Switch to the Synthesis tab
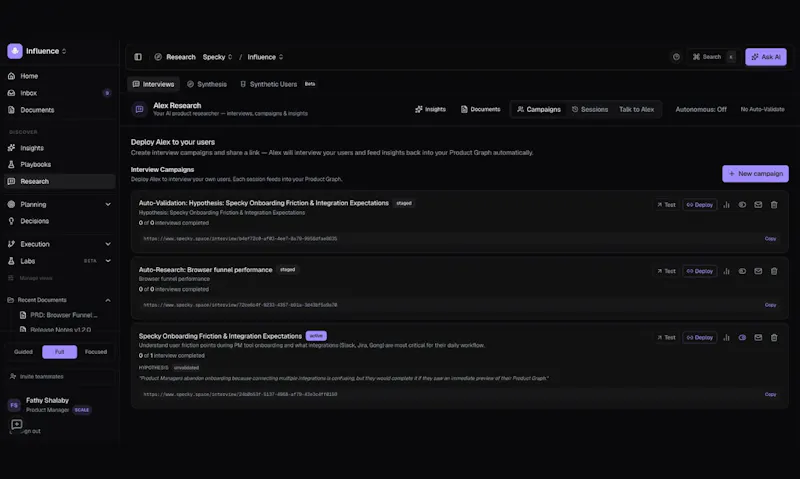Image resolution: width=800 pixels, height=479 pixels. pos(207,84)
